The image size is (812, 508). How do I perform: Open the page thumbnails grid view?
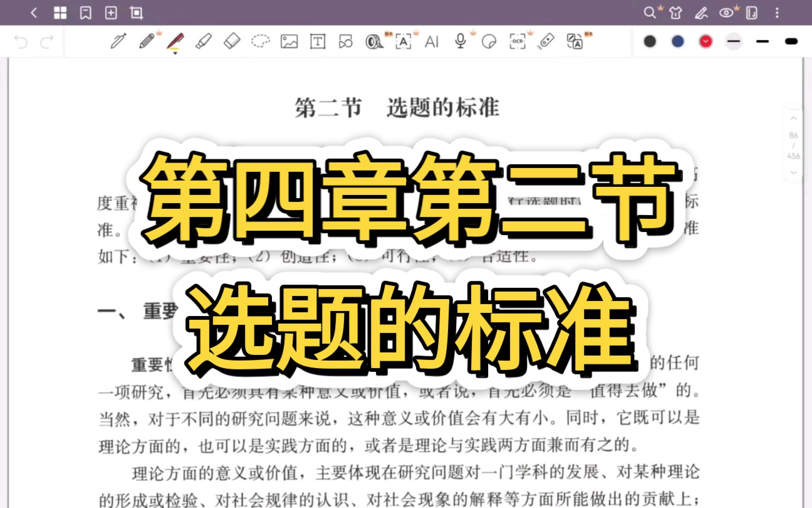[x=60, y=13]
